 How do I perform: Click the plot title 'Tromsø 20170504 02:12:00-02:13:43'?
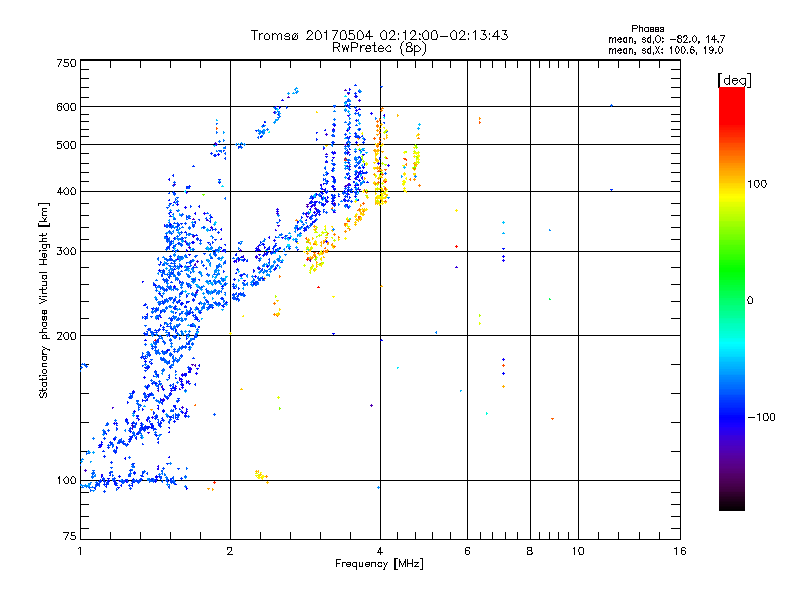pos(379,35)
